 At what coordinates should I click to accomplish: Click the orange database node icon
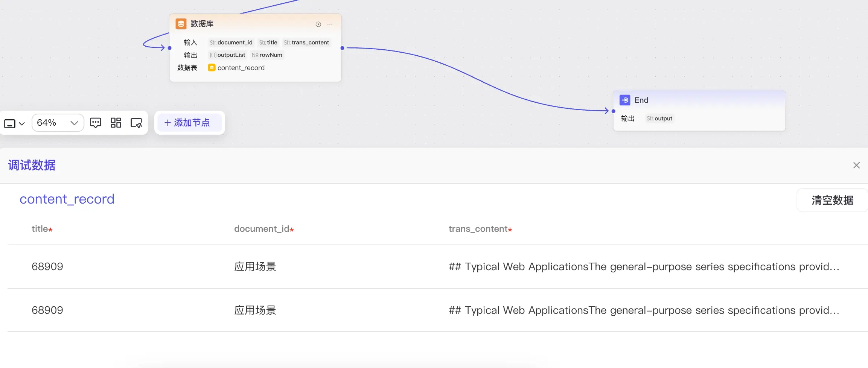[x=181, y=24]
